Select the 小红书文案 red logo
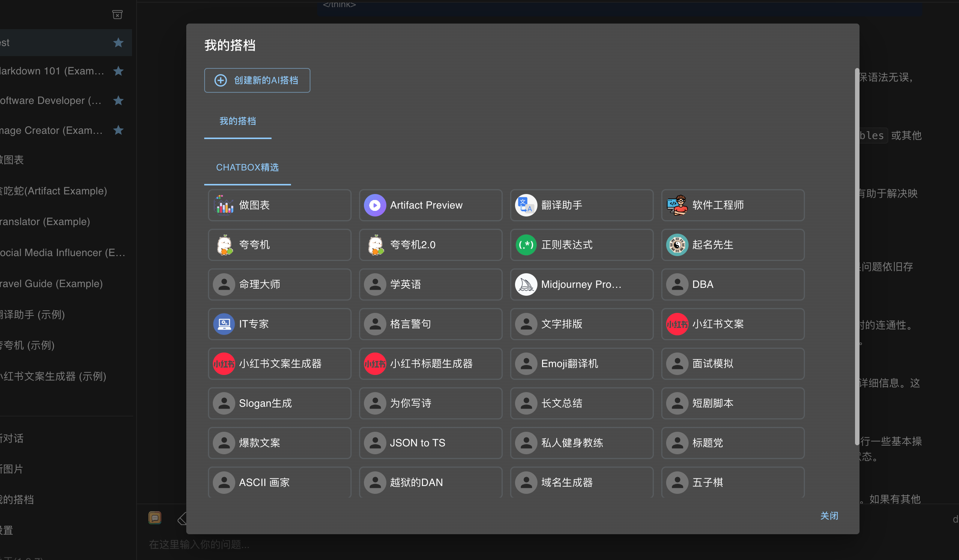The width and height of the screenshot is (959, 560). pyautogui.click(x=677, y=324)
